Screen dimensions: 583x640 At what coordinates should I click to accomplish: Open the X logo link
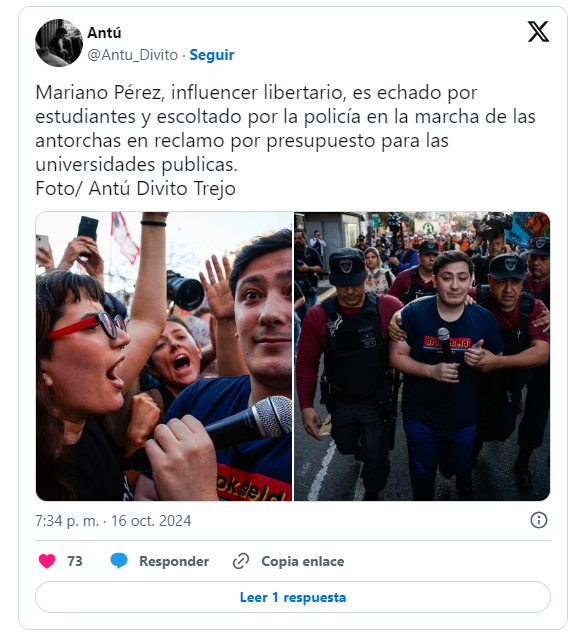click(x=538, y=32)
